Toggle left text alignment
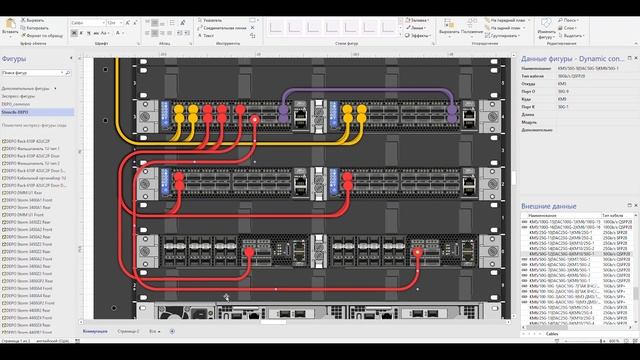This screenshot has height=360, width=640. 147,33
